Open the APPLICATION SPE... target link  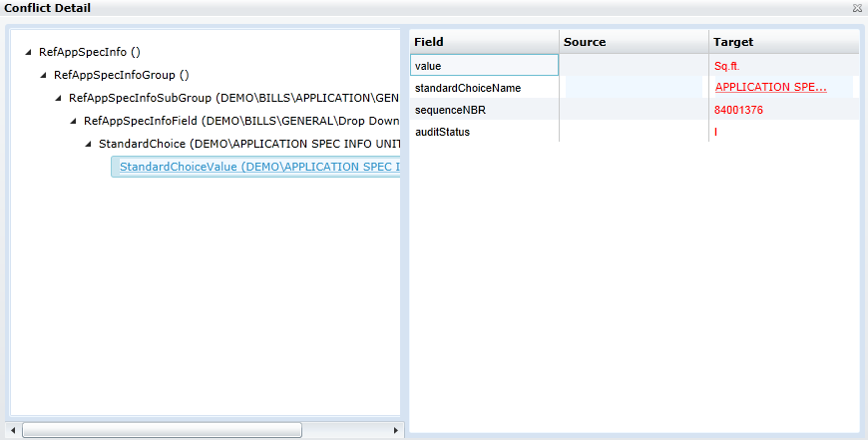(x=770, y=87)
